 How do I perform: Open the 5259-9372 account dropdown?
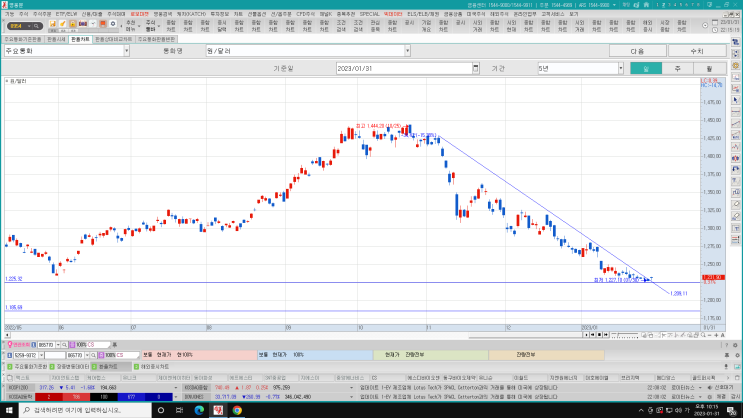(x=41, y=355)
